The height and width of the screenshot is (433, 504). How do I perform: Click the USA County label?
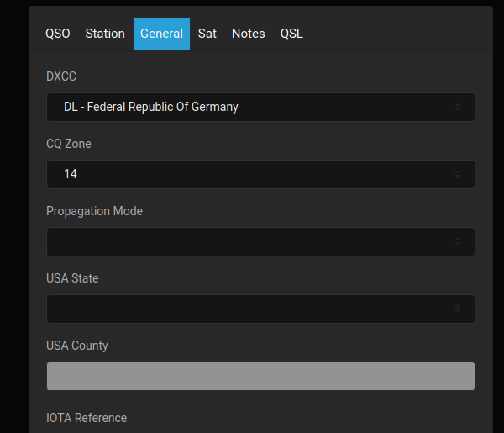(x=77, y=346)
